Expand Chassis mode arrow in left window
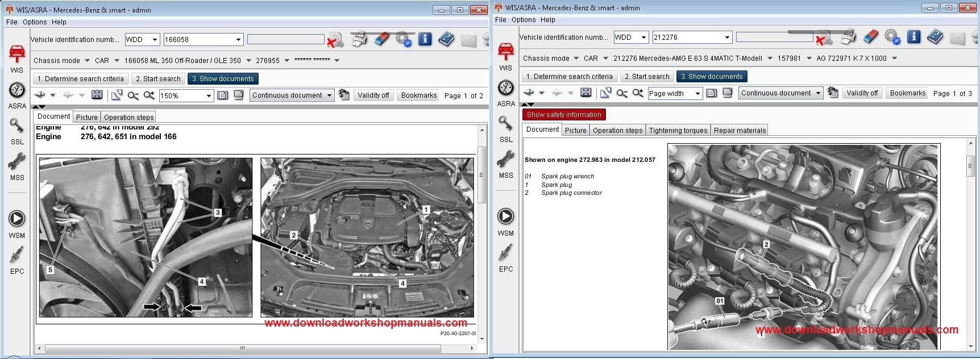This screenshot has width=980, height=359. (87, 60)
